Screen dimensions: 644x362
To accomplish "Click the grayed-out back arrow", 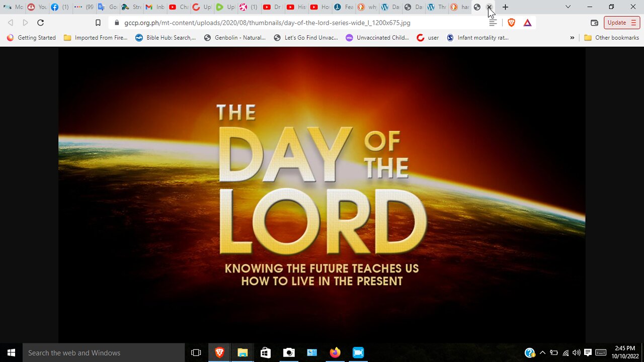I will coord(11,23).
